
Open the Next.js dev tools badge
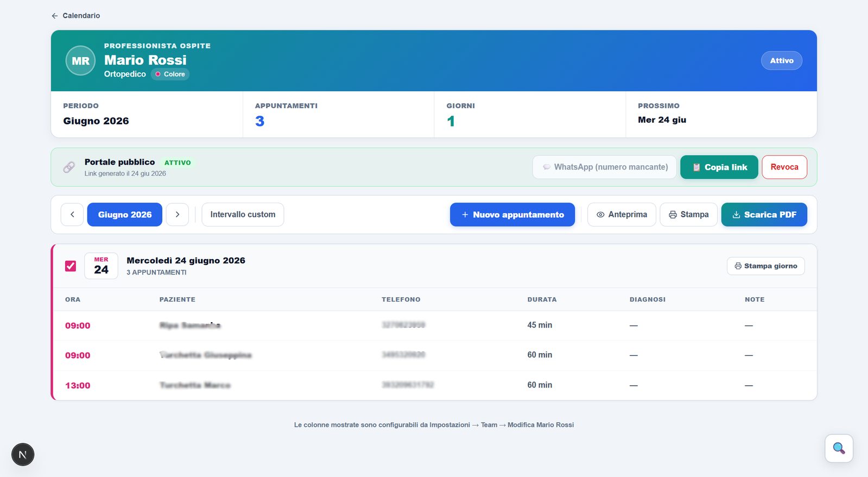[23, 455]
